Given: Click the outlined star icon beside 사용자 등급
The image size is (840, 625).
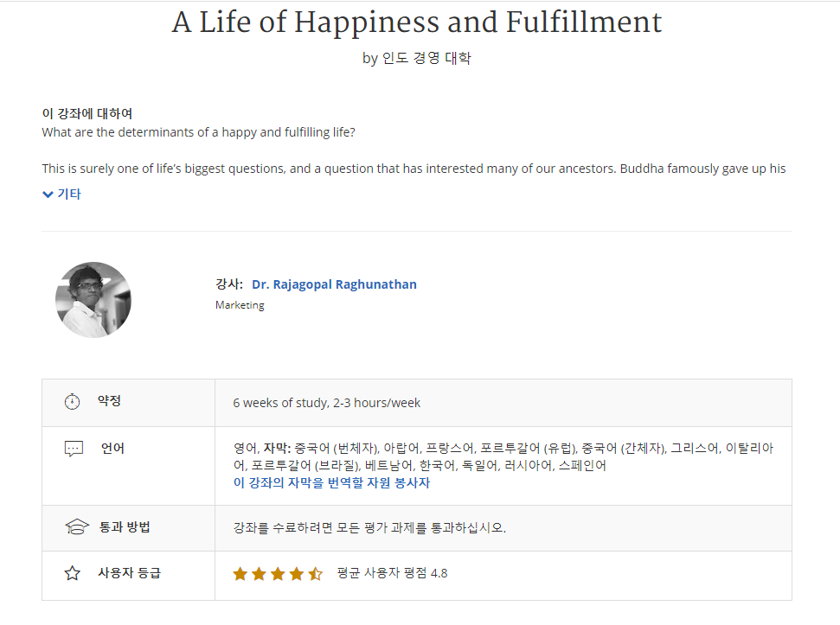Looking at the screenshot, I should (x=73, y=573).
